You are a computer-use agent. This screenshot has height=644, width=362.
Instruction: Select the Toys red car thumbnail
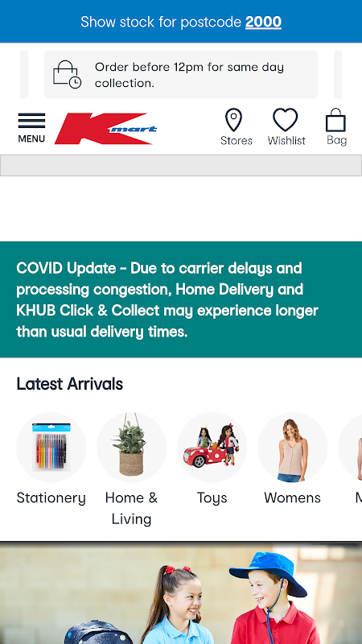pos(212,447)
